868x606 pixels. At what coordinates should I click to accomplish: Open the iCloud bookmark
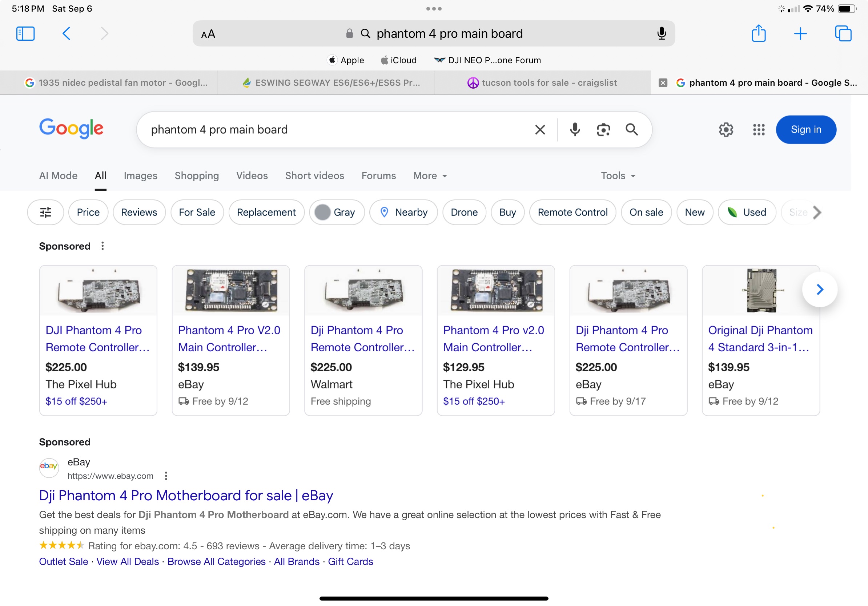pyautogui.click(x=398, y=60)
